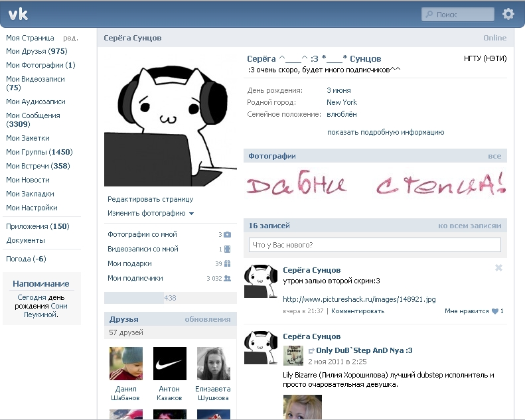The width and height of the screenshot is (525, 420).
Task: Click Мне нравится on first post
Action: click(467, 311)
